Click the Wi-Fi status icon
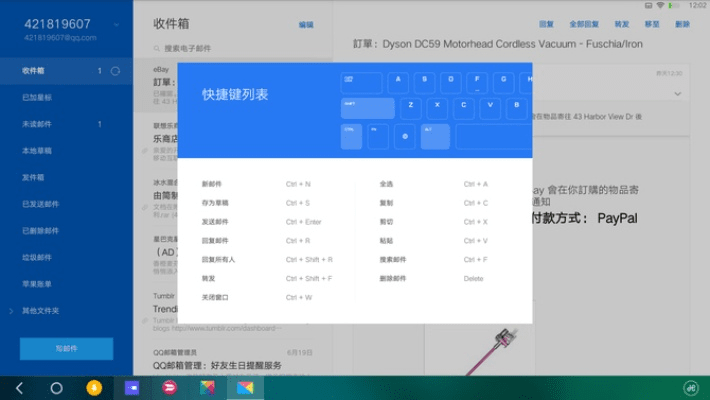Screen dimensions: 710x400 click(660, 5)
